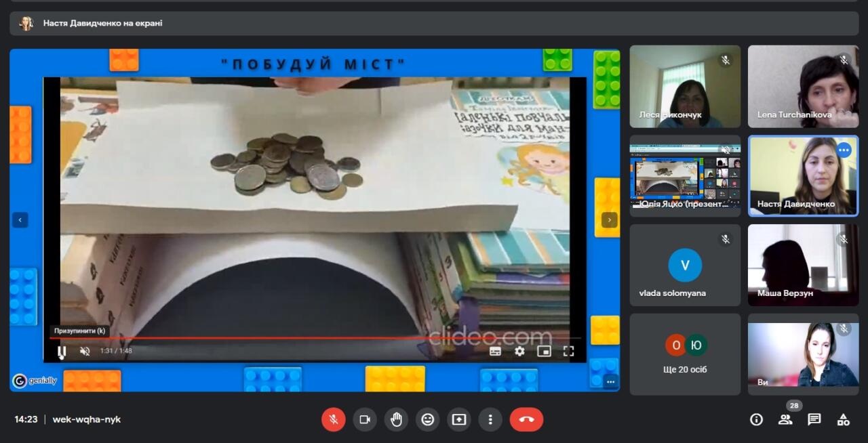868x443 pixels.
Task: Click the Genially logo
Action: pyautogui.click(x=35, y=381)
